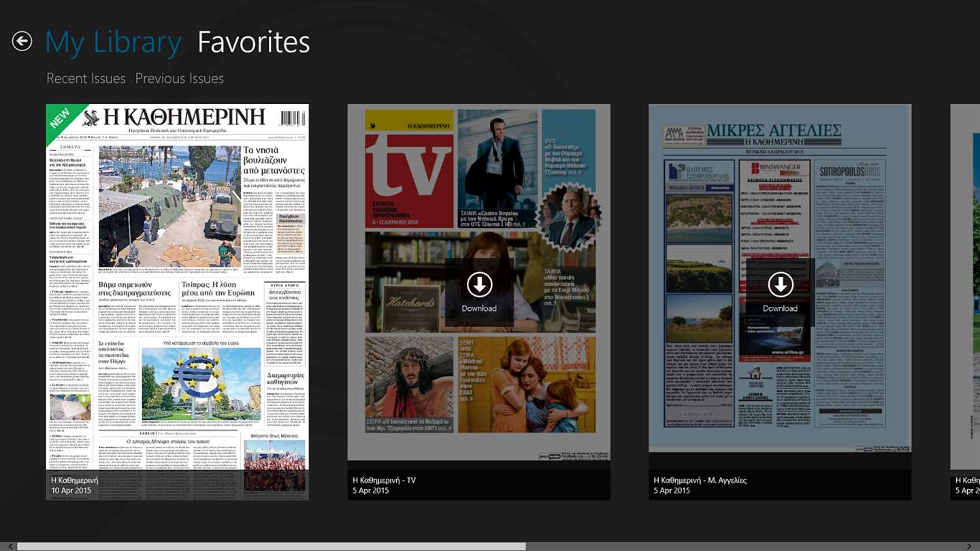Image resolution: width=980 pixels, height=551 pixels.
Task: Click the NEW ribbon on first issue
Action: pyautogui.click(x=61, y=120)
